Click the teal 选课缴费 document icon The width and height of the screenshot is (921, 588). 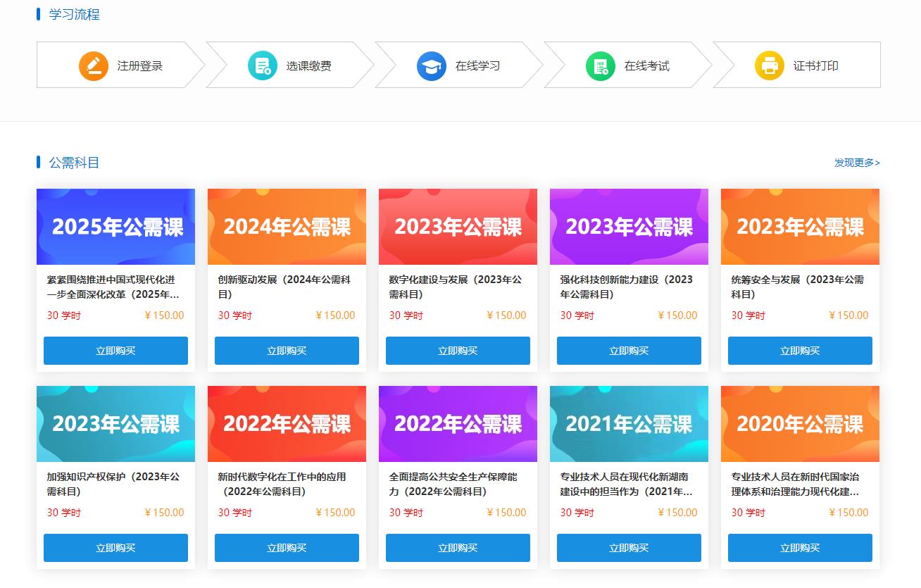[263, 66]
